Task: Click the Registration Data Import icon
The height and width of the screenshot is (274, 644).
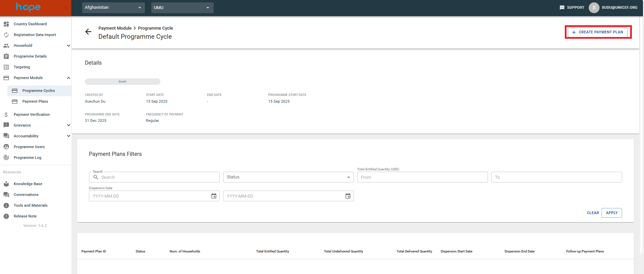Action: click(x=6, y=35)
